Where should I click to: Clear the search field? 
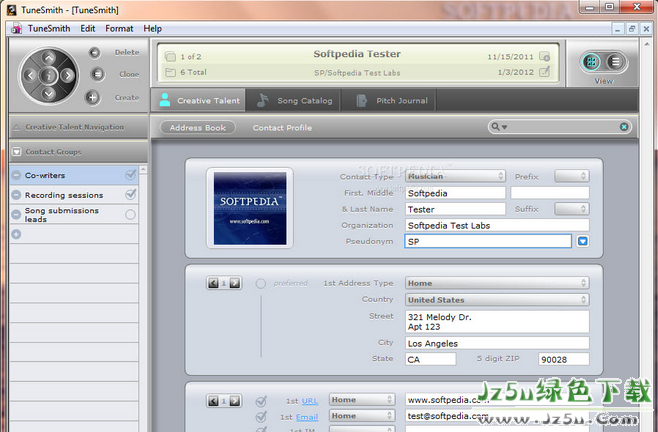pos(624,127)
